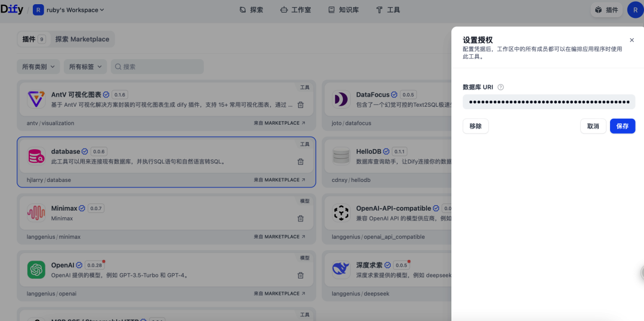Click the DataFocus plugin icon
644x321 pixels.
[x=341, y=99]
